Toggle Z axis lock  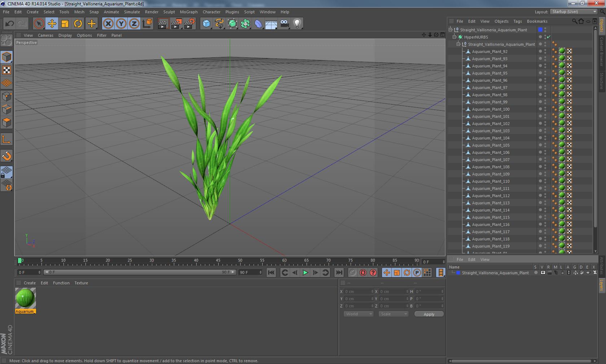[x=134, y=24]
